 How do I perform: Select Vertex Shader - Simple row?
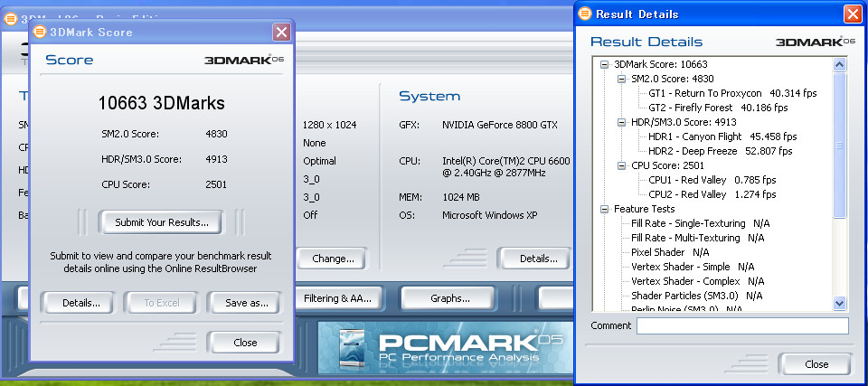(x=693, y=267)
